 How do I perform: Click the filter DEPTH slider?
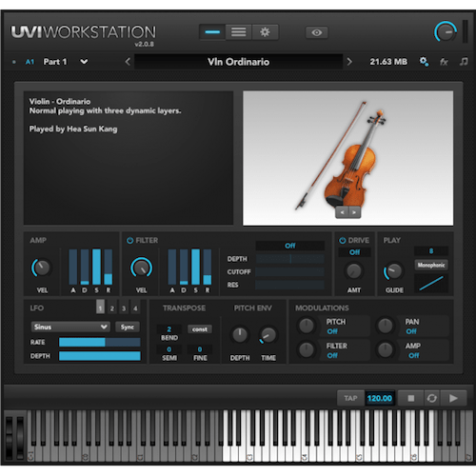[x=289, y=259]
